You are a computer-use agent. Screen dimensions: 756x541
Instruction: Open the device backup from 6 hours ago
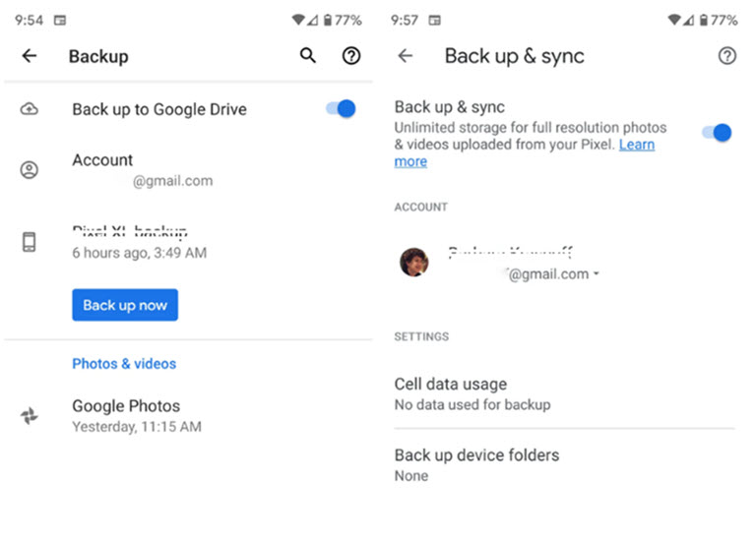[189, 242]
